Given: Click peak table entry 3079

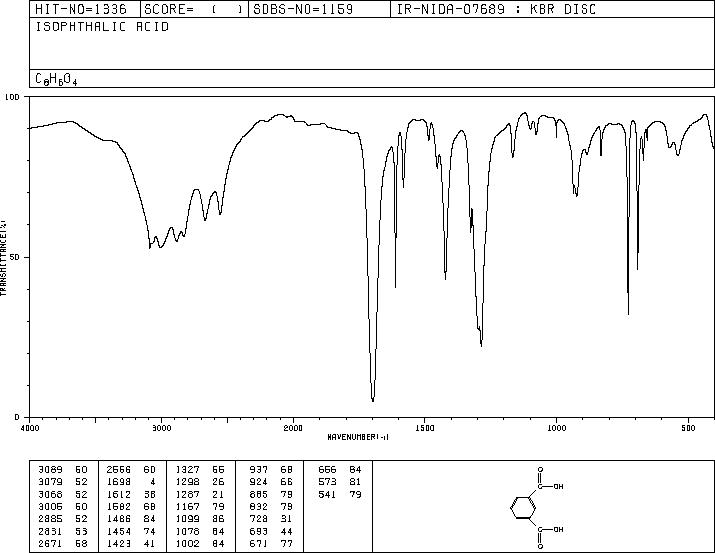Looking at the screenshot, I should point(51,482).
